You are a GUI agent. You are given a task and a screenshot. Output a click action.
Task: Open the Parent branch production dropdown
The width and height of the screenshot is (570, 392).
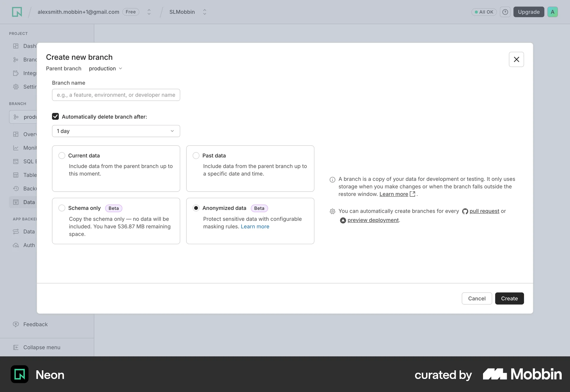(x=105, y=69)
